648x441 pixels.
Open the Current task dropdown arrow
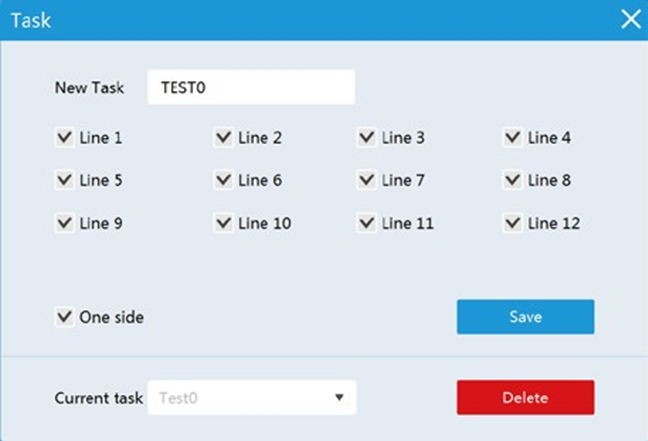(339, 398)
